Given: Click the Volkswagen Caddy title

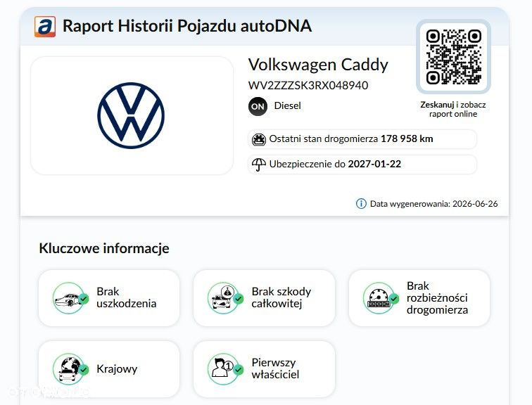Looking at the screenshot, I should pyautogui.click(x=318, y=65).
